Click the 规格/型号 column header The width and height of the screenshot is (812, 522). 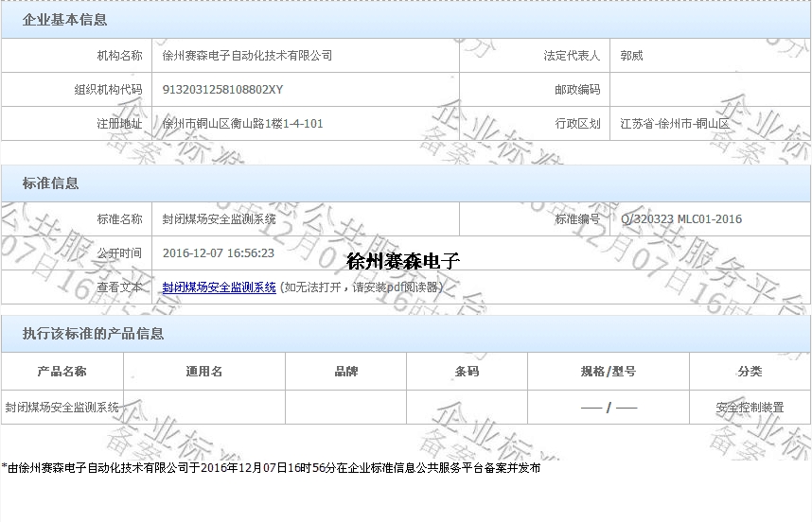(609, 372)
